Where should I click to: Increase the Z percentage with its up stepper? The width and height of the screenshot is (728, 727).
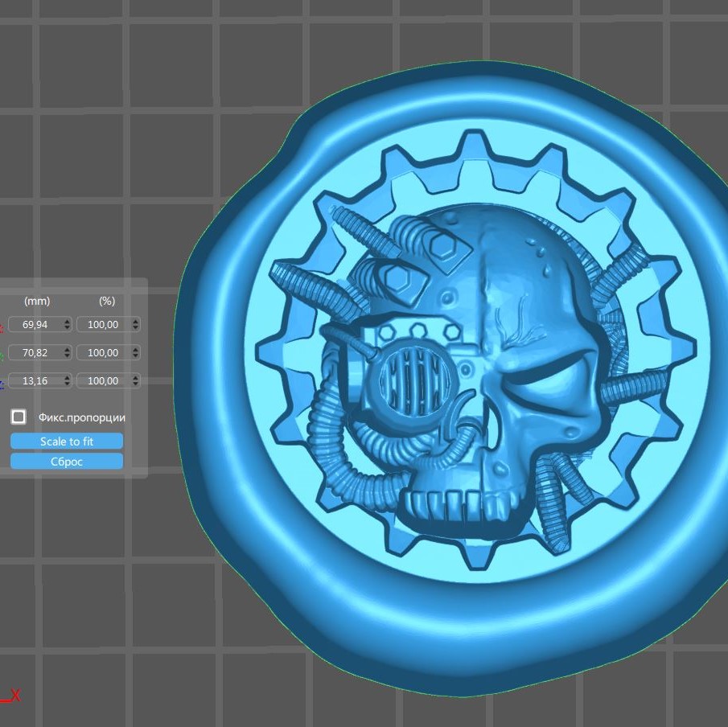[x=135, y=377]
